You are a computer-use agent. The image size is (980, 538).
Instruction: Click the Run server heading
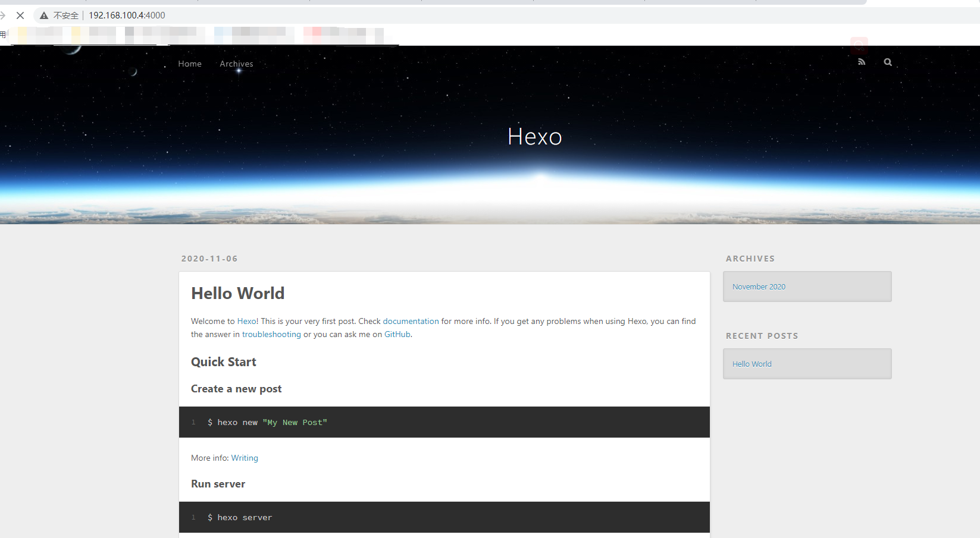tap(218, 484)
